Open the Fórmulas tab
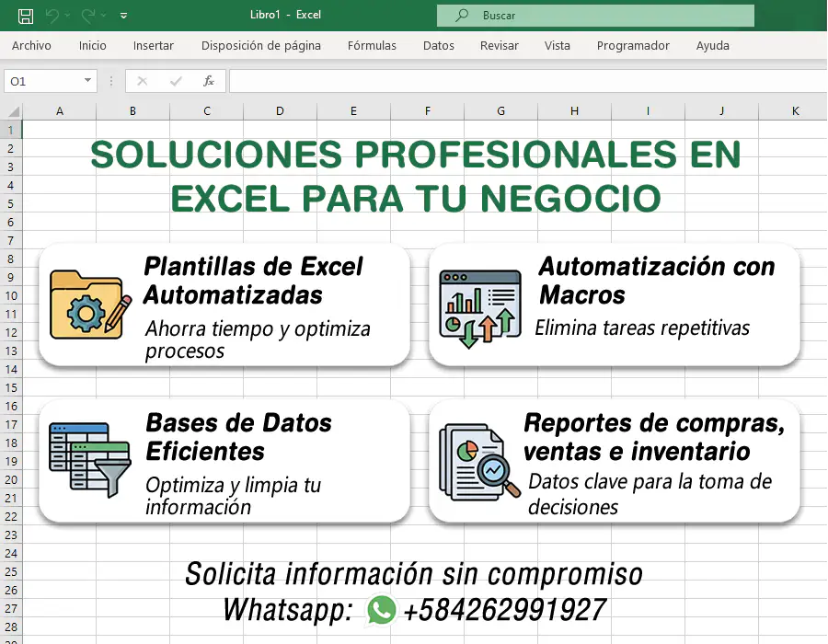This screenshot has height=644, width=828. pyautogui.click(x=372, y=45)
